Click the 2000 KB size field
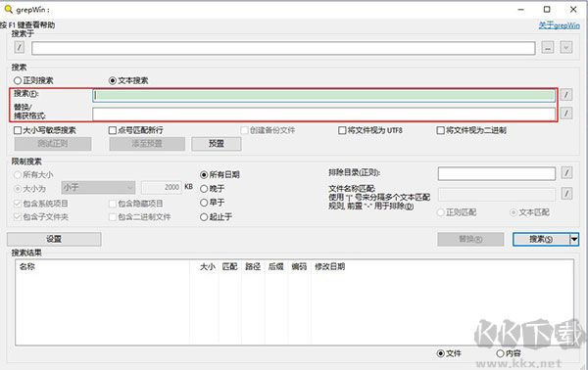Viewport: 588px width, 370px height. tap(162, 187)
